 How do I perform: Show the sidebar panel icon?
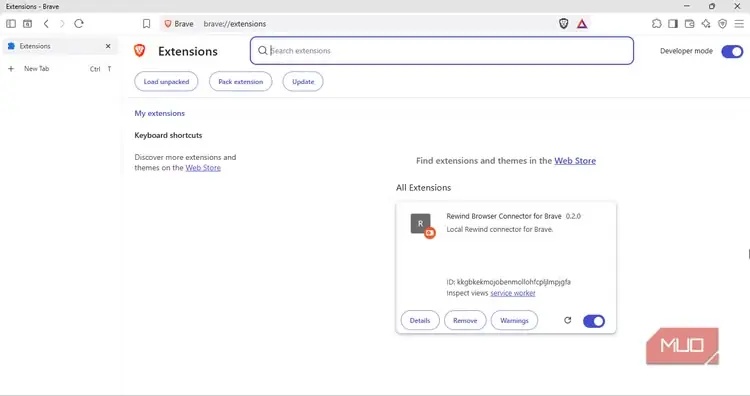tap(673, 23)
